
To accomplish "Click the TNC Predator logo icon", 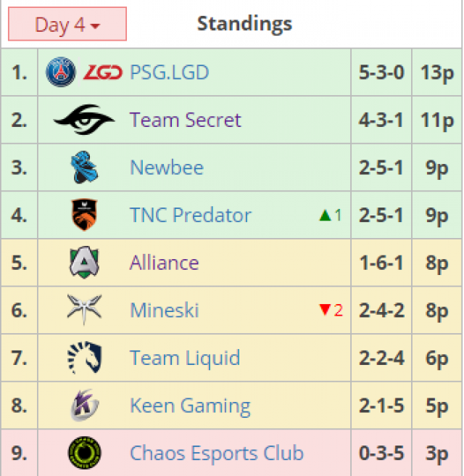I will coord(84,215).
